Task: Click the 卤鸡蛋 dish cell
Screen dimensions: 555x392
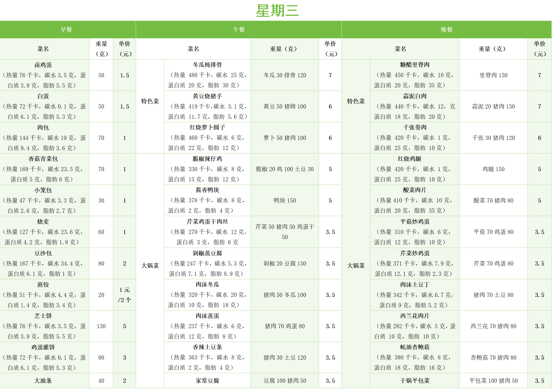Action: 43,75
